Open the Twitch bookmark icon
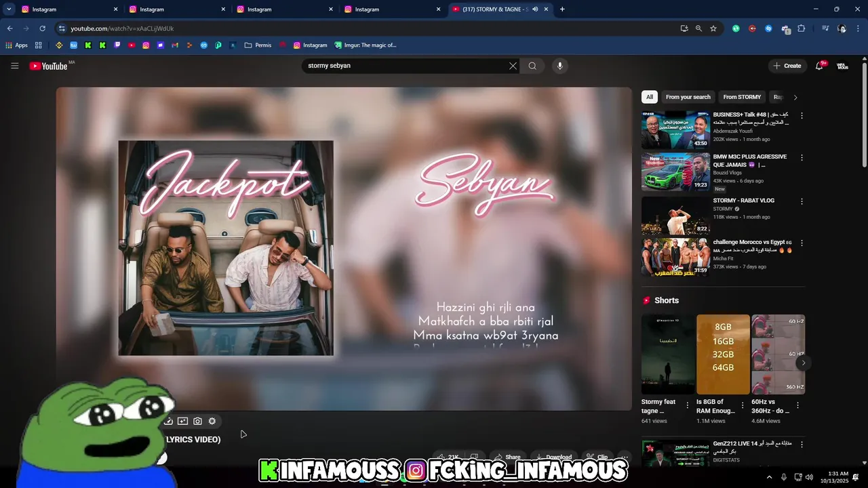The width and height of the screenshot is (868, 488). tap(117, 45)
